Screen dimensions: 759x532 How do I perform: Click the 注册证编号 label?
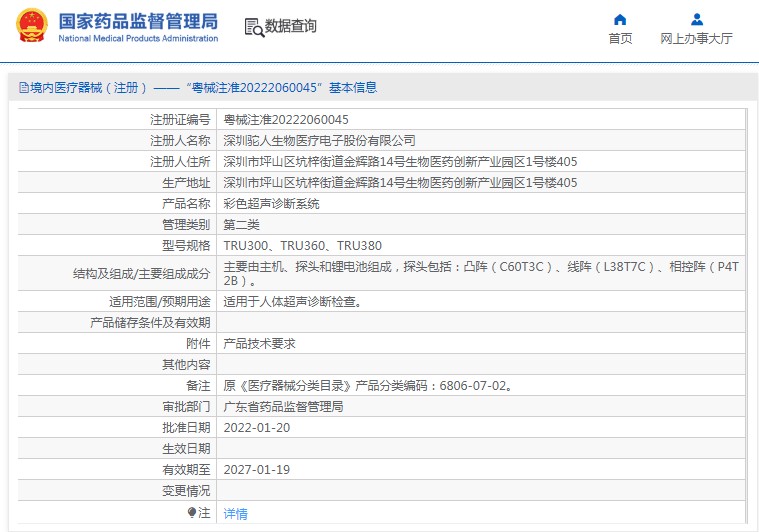(180, 120)
